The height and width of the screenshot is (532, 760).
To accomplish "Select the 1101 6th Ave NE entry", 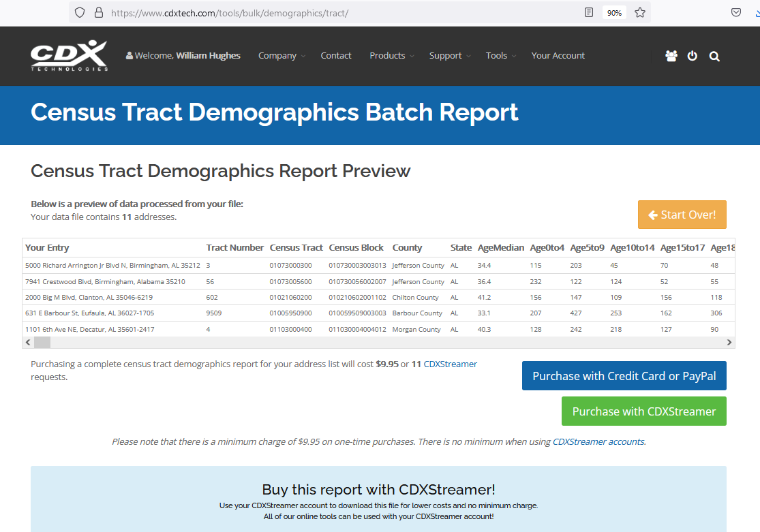I will tap(90, 330).
